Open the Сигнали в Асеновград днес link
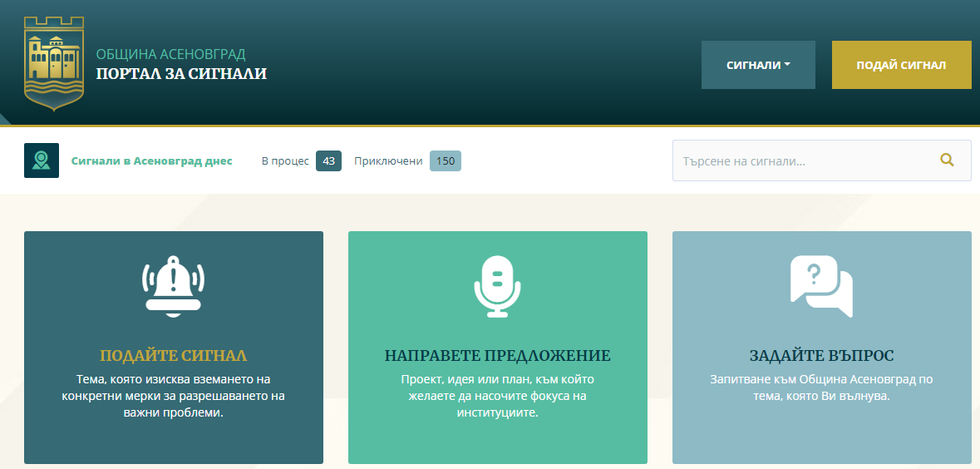980x469 pixels. [x=151, y=160]
